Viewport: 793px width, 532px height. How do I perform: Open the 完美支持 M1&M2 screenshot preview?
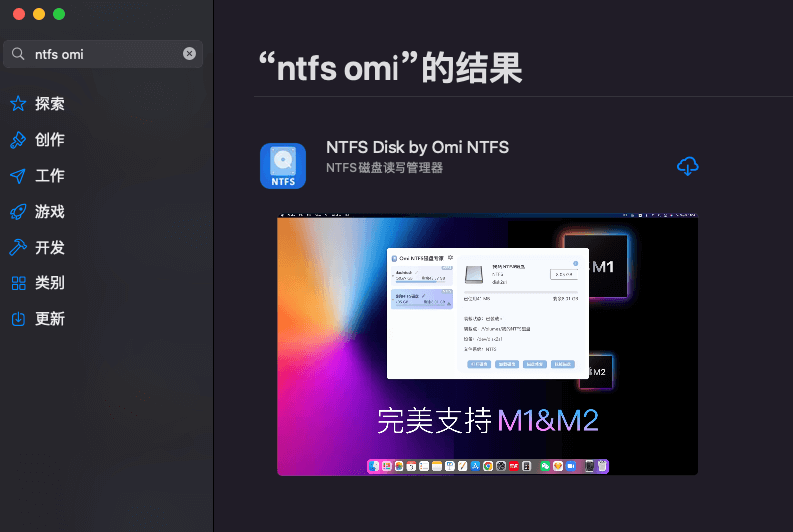point(486,344)
